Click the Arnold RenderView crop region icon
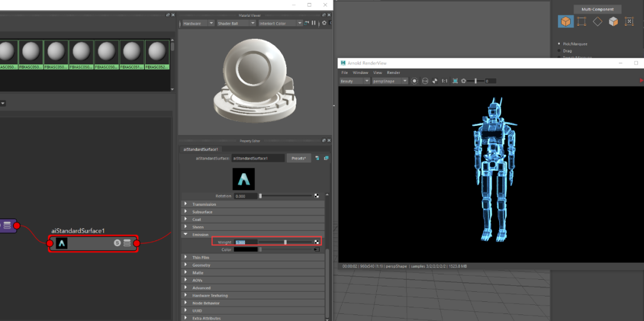This screenshot has height=321, width=644. pos(455,81)
